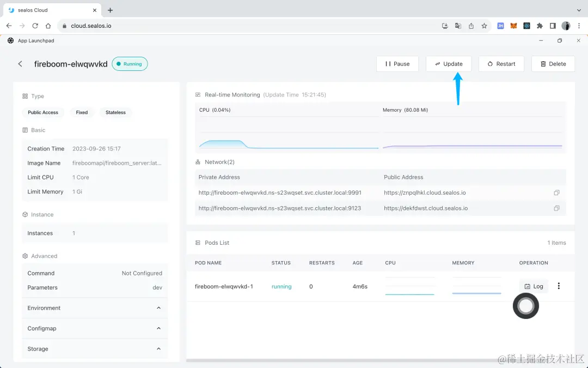
Task: Click the Running status badge
Action: [x=130, y=64]
